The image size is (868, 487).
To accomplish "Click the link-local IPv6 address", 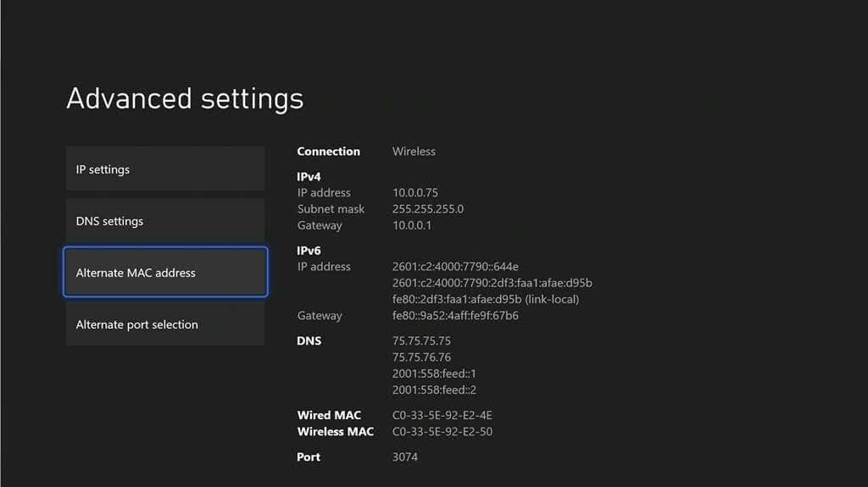I will 486,299.
